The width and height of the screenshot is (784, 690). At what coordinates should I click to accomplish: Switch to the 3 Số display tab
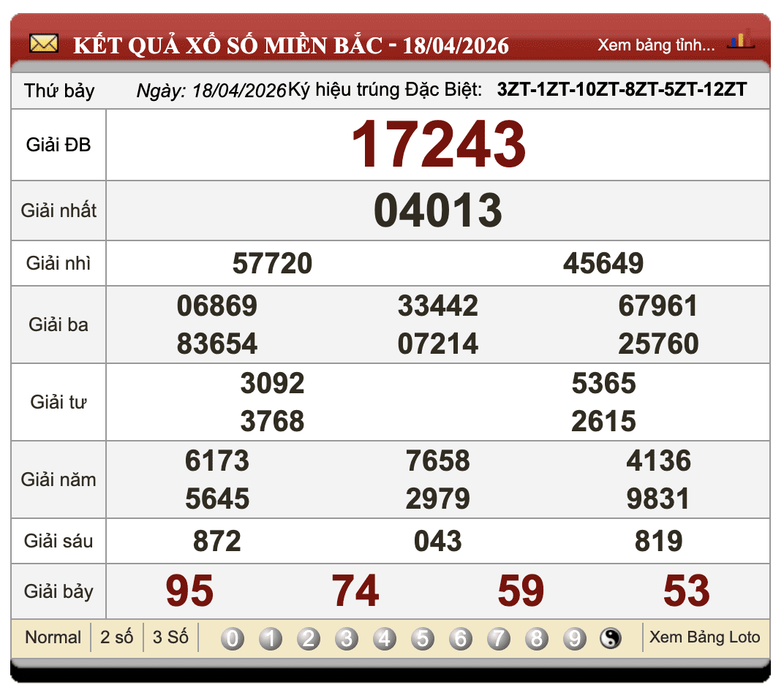pos(170,637)
